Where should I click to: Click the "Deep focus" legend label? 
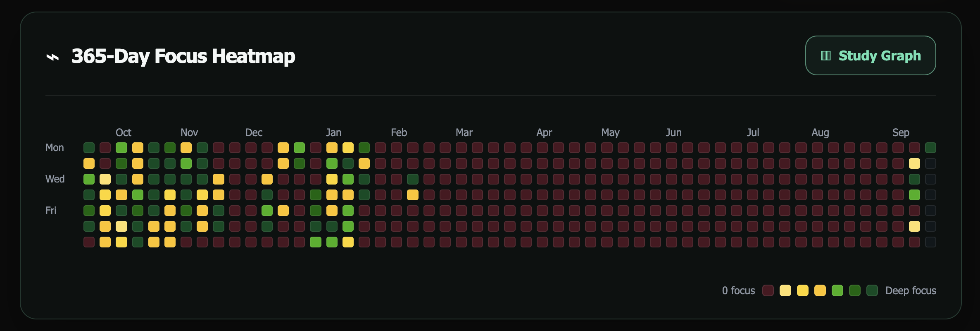[911, 290]
